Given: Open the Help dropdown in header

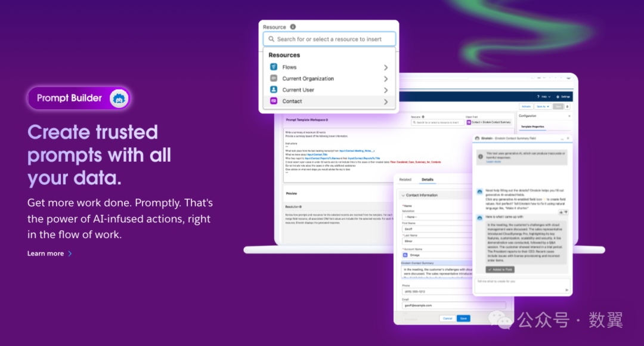Looking at the screenshot, I should coord(544,97).
